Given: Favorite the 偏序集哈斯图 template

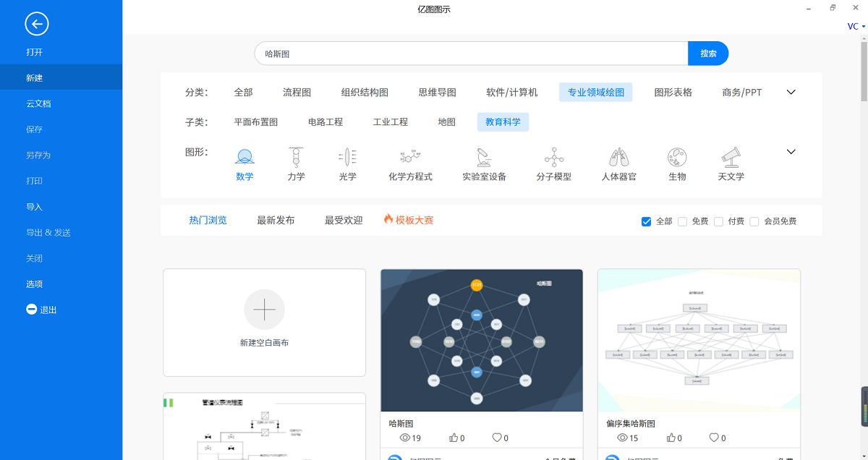Looking at the screenshot, I should [714, 438].
